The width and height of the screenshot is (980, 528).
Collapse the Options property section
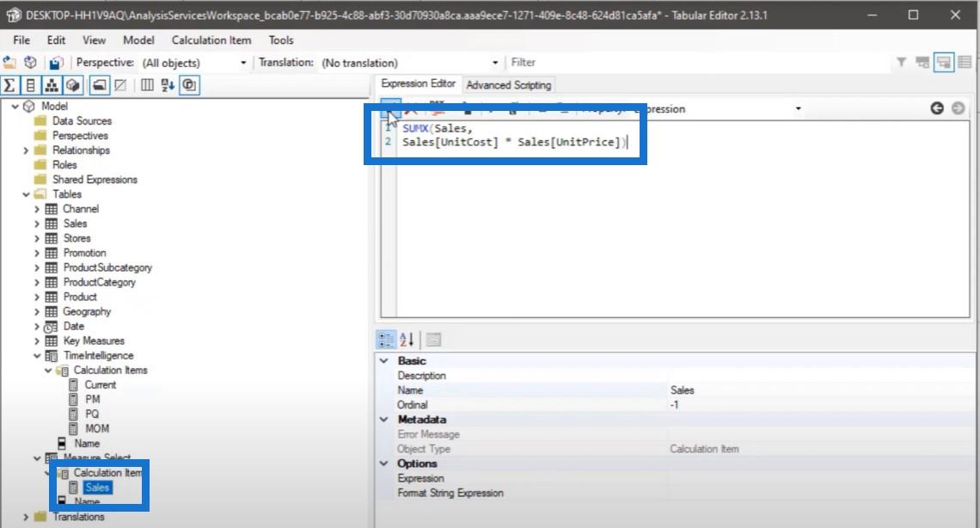(383, 464)
